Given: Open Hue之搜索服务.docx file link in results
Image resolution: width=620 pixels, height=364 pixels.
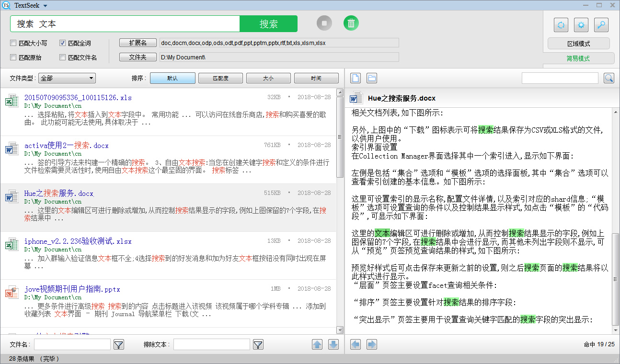Looking at the screenshot, I should pos(59,193).
